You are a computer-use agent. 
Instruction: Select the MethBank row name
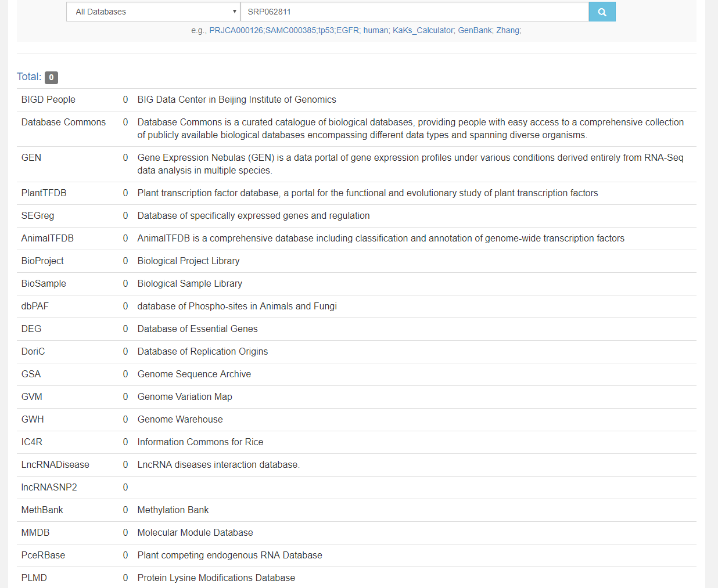[x=42, y=510]
